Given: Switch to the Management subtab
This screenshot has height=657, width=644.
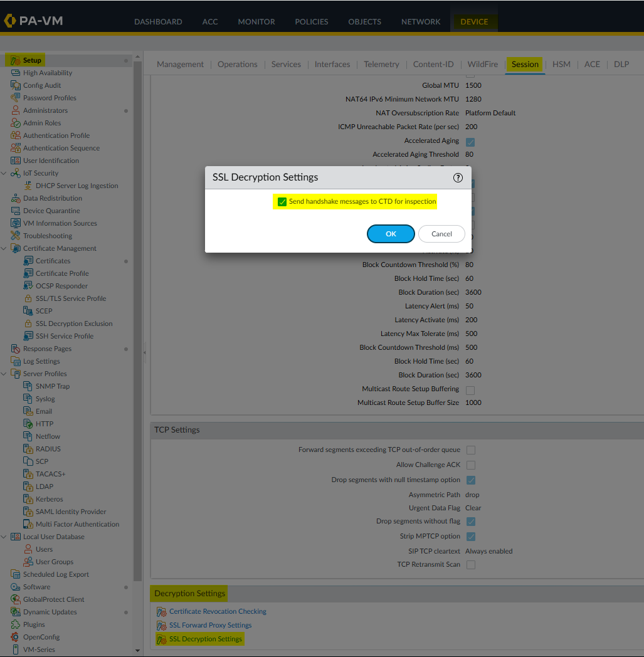Looking at the screenshot, I should (180, 65).
